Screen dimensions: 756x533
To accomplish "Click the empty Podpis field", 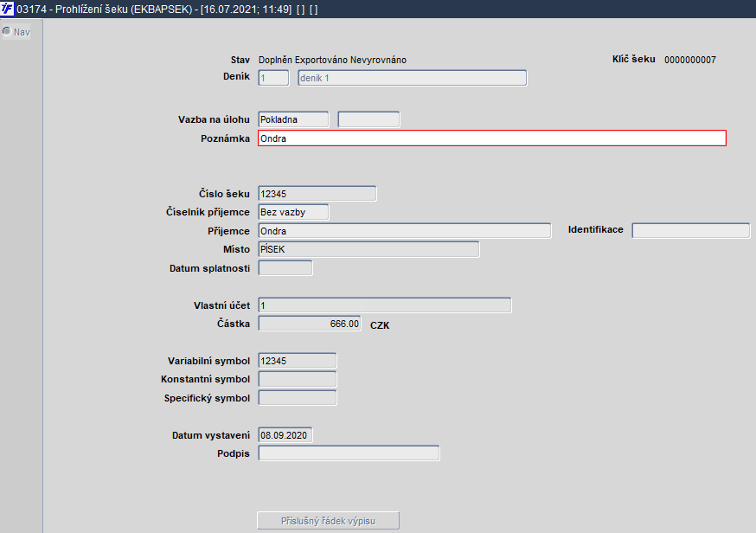I will pos(349,453).
